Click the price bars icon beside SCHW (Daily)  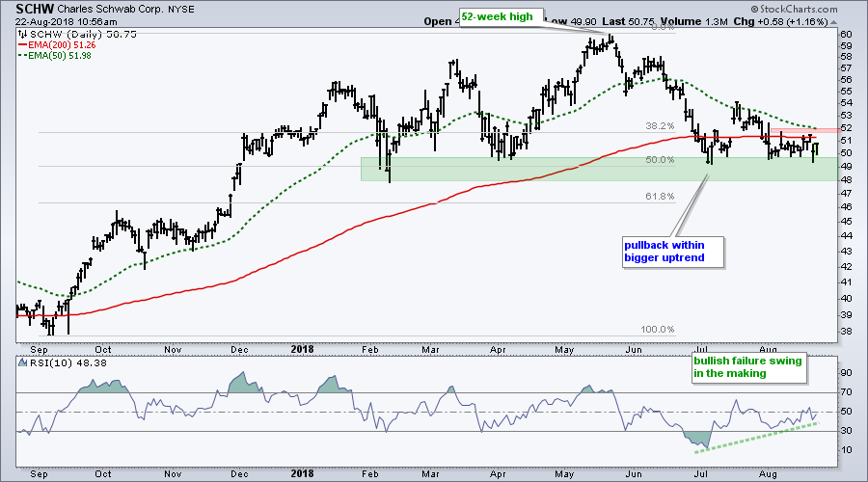[x=23, y=35]
